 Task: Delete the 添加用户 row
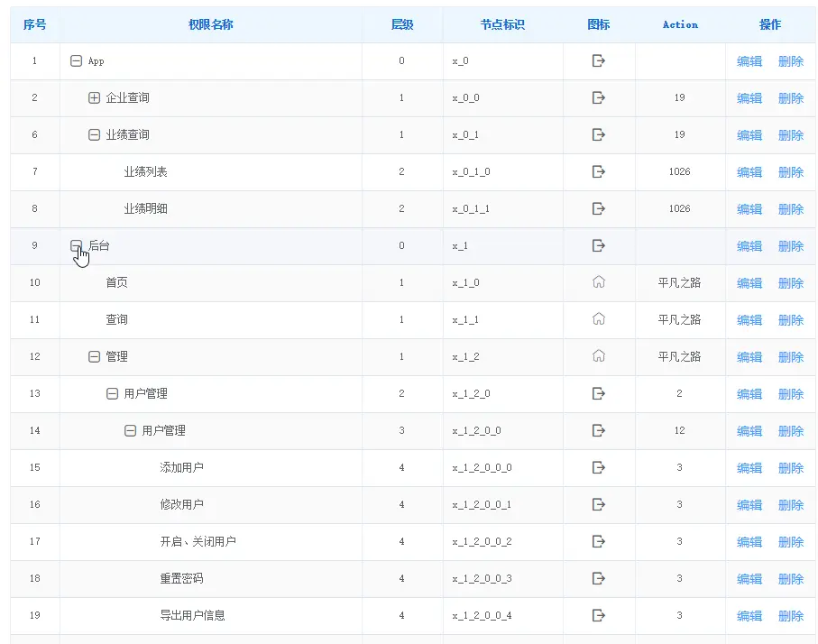point(791,469)
